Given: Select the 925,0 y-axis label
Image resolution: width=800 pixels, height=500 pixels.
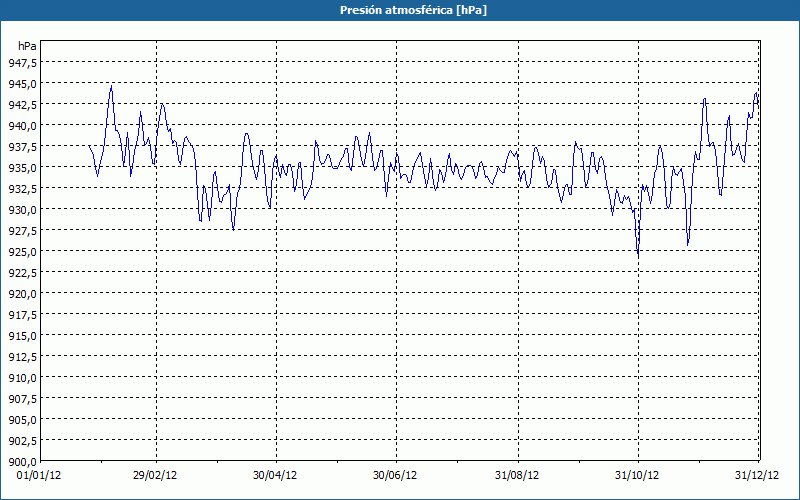Looking at the screenshot, I should click(22, 252).
